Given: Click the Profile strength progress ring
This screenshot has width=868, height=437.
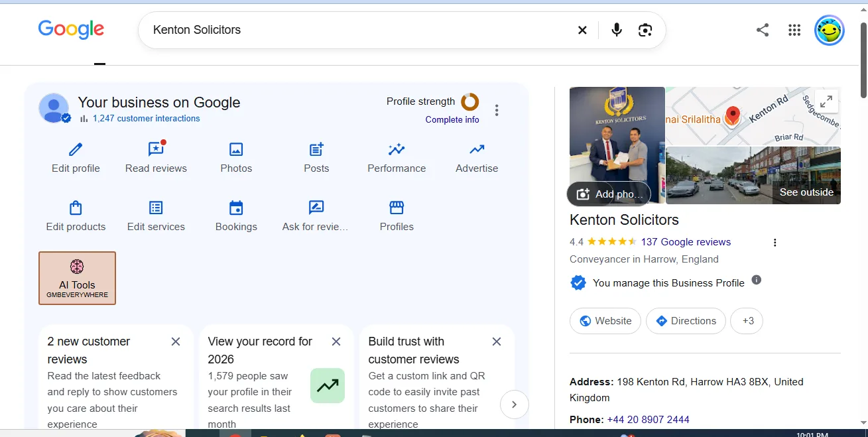Looking at the screenshot, I should coord(470,101).
